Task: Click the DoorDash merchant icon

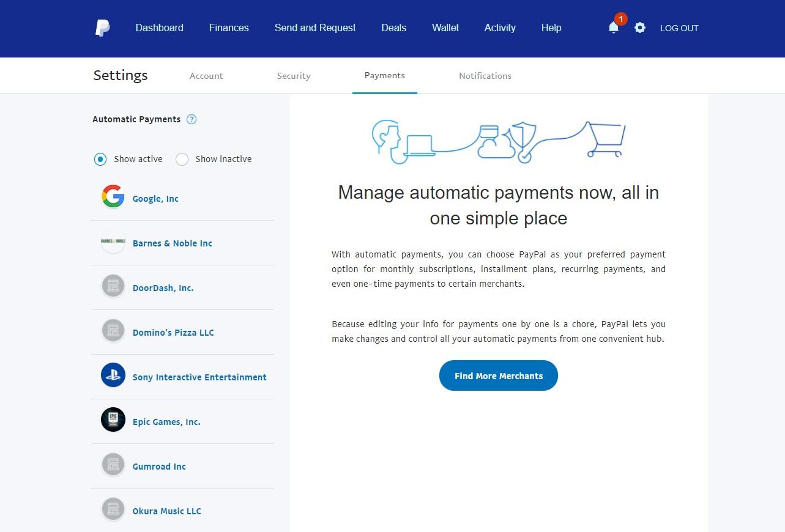Action: tap(113, 286)
